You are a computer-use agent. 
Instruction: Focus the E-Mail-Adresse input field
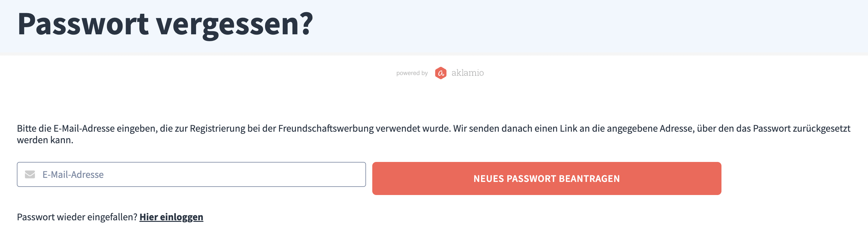pyautogui.click(x=191, y=174)
